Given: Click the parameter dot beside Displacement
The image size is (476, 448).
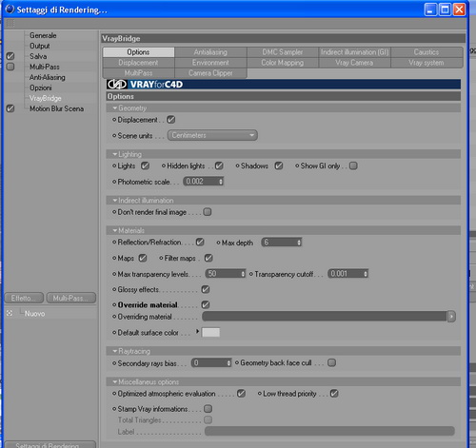Looking at the screenshot, I should (x=114, y=120).
